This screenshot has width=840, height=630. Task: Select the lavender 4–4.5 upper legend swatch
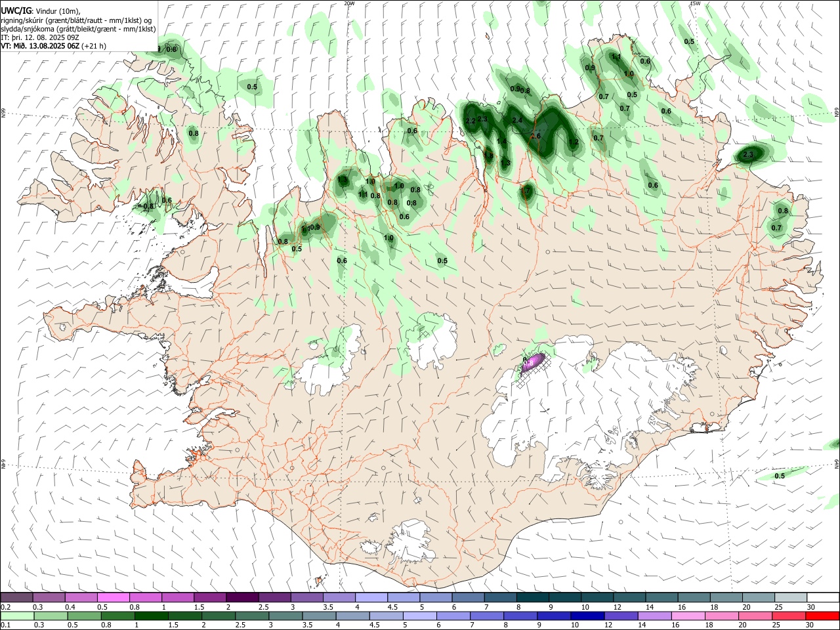click(x=371, y=598)
